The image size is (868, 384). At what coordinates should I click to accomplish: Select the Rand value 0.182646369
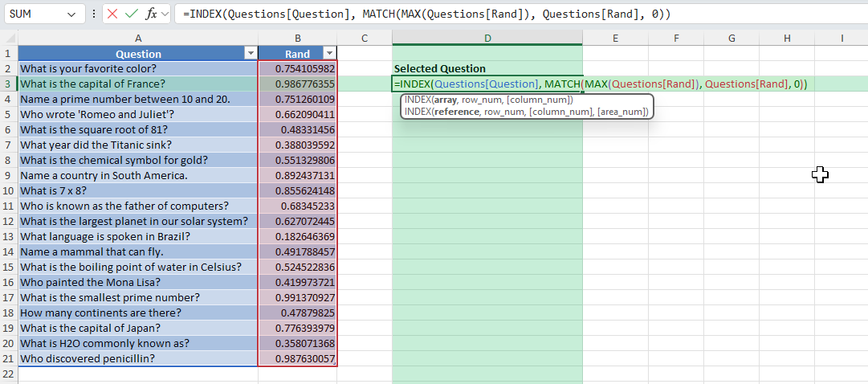point(297,236)
